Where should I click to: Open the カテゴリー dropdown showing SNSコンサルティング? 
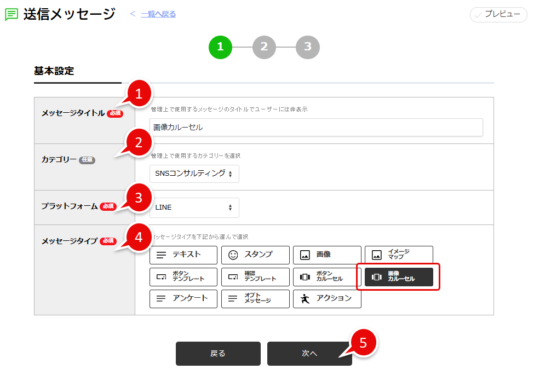pyautogui.click(x=194, y=174)
